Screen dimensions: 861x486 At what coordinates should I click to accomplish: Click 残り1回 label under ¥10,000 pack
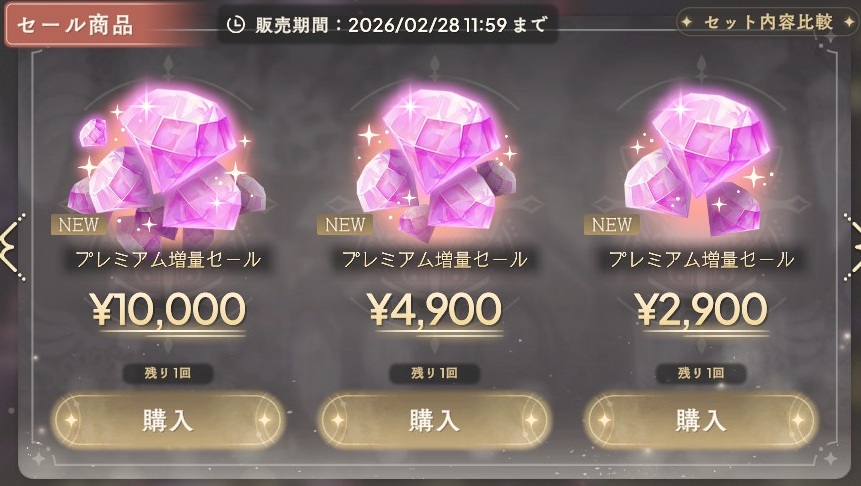coord(167,373)
